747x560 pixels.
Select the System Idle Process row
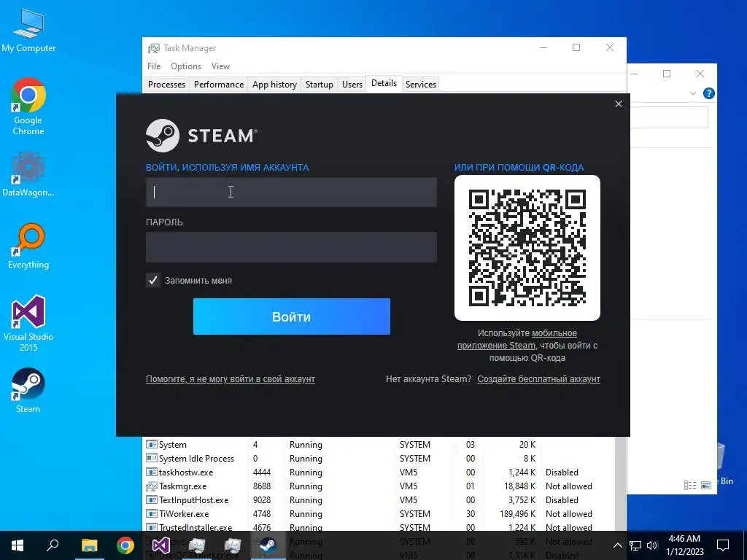[x=379, y=458]
